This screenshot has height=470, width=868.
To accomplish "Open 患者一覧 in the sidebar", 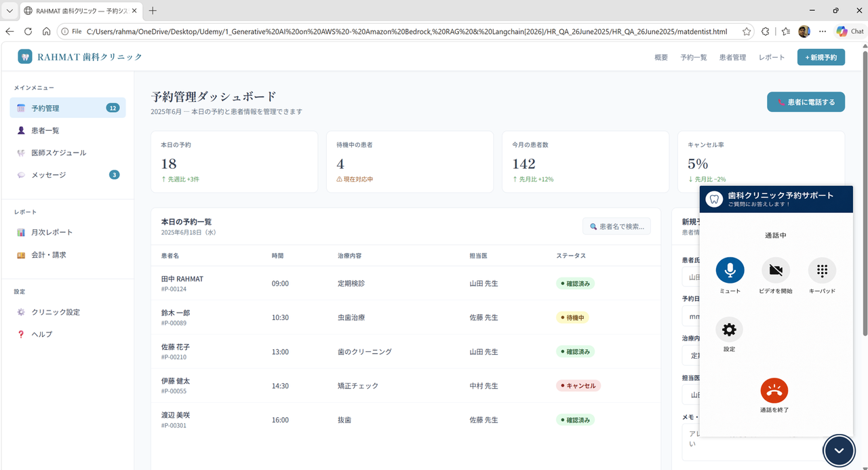I will 68,130.
